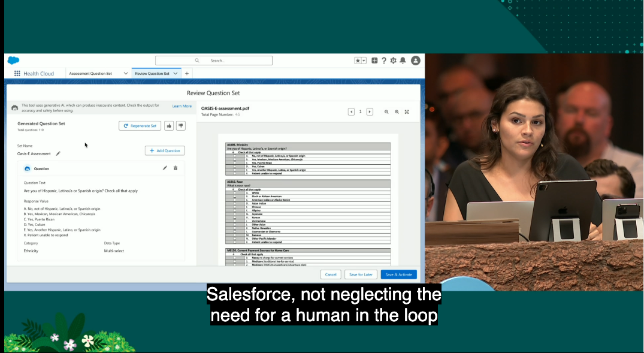This screenshot has height=353, width=644.
Task: Click the Salesforce cloud logo
Action: [x=14, y=61]
